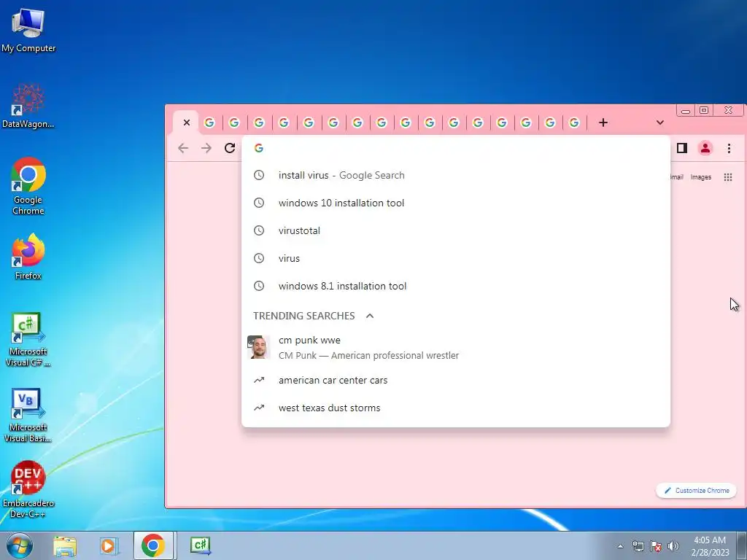
Task: Open a new Chrome tab with plus button
Action: 603,122
